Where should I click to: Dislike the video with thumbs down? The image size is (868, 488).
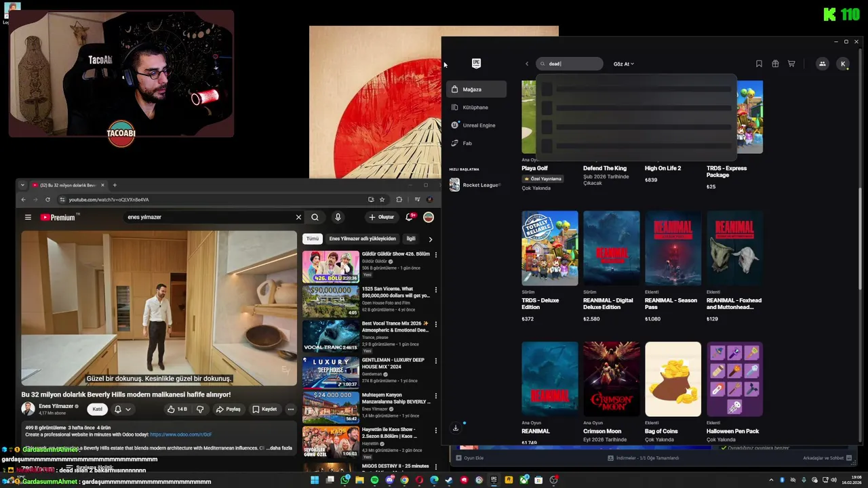200,409
